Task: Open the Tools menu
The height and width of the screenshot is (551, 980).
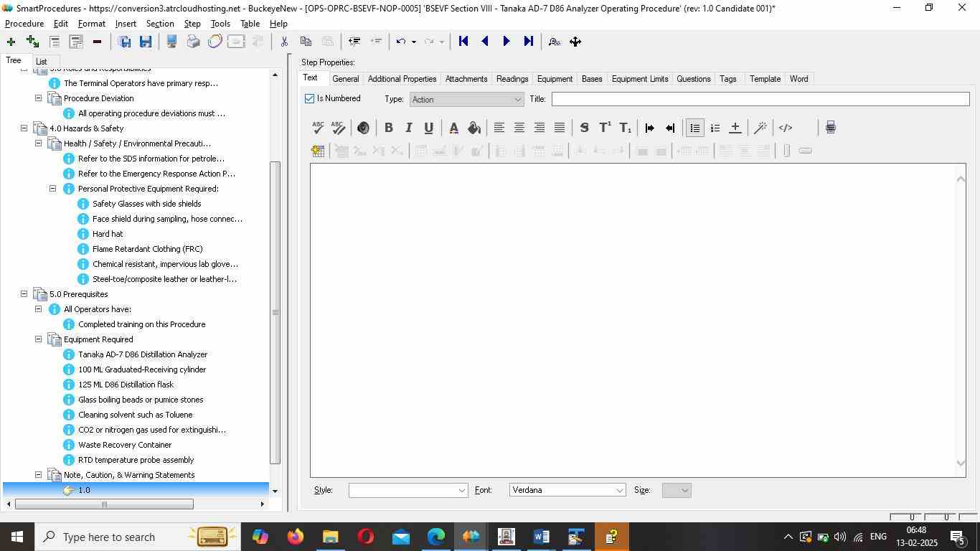Action: (220, 24)
